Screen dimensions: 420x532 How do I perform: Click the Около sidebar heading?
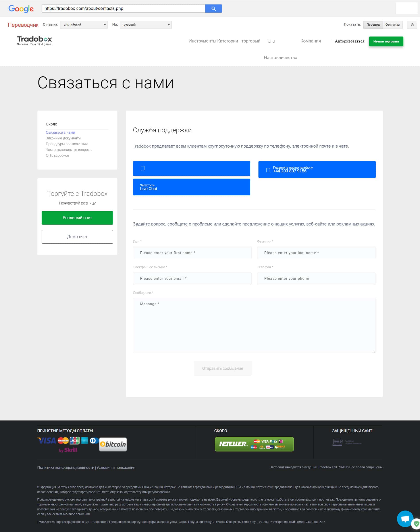pyautogui.click(x=51, y=124)
